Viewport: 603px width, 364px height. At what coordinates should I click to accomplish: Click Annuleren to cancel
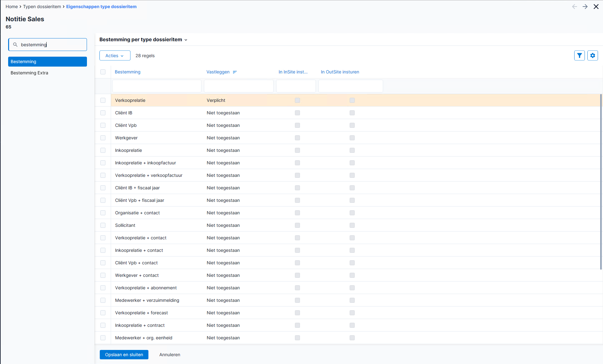[170, 355]
